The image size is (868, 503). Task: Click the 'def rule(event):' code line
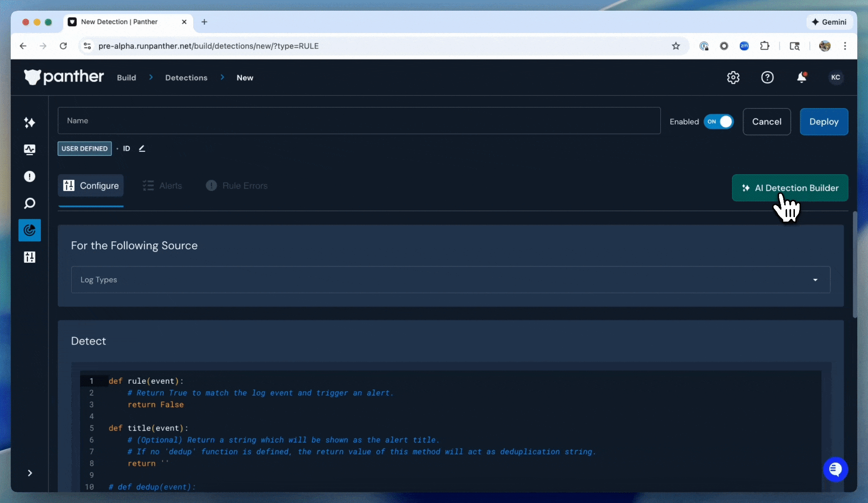tap(146, 381)
